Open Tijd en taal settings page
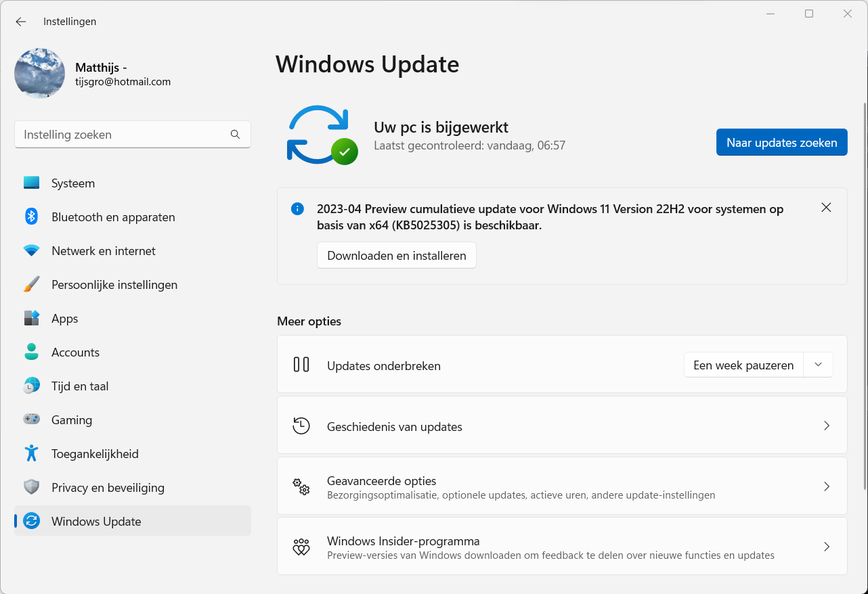The height and width of the screenshot is (594, 868). coord(80,386)
